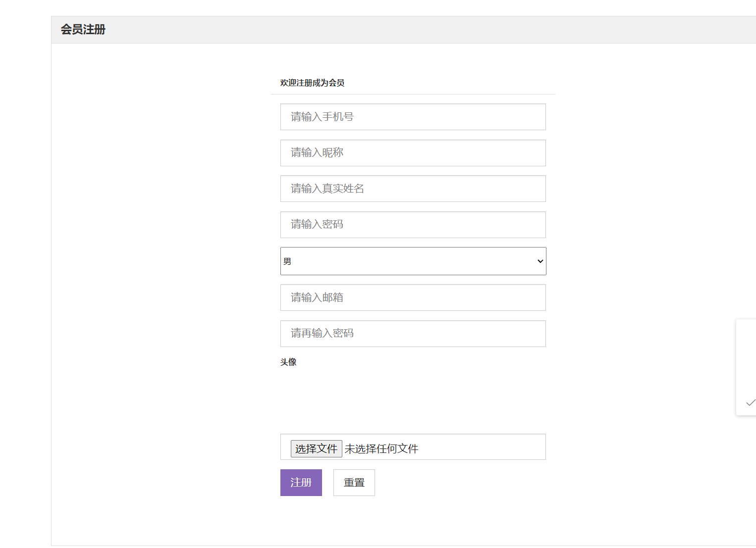
Task: Click the 请再输入密码 confirm password field
Action: pos(413,333)
